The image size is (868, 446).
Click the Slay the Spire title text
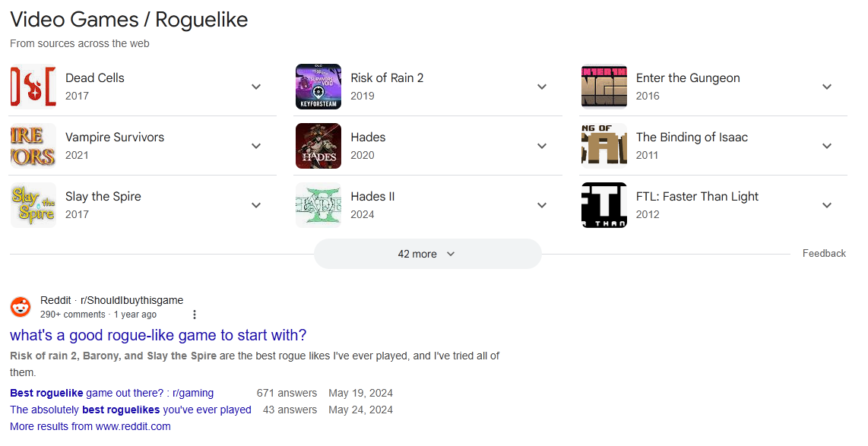(103, 197)
